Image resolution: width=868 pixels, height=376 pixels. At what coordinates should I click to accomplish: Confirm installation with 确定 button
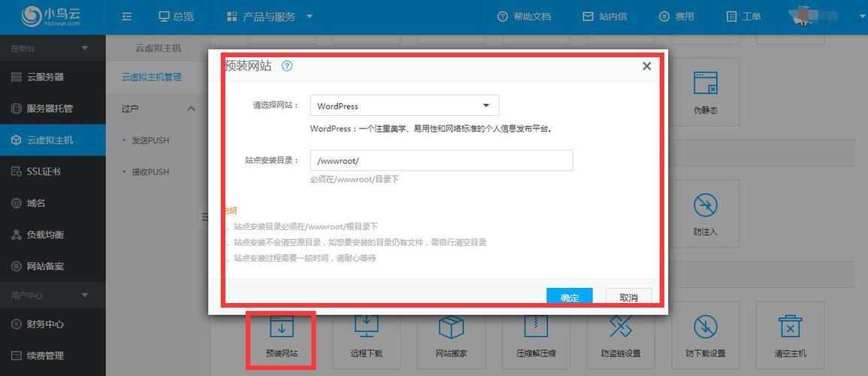pyautogui.click(x=570, y=297)
